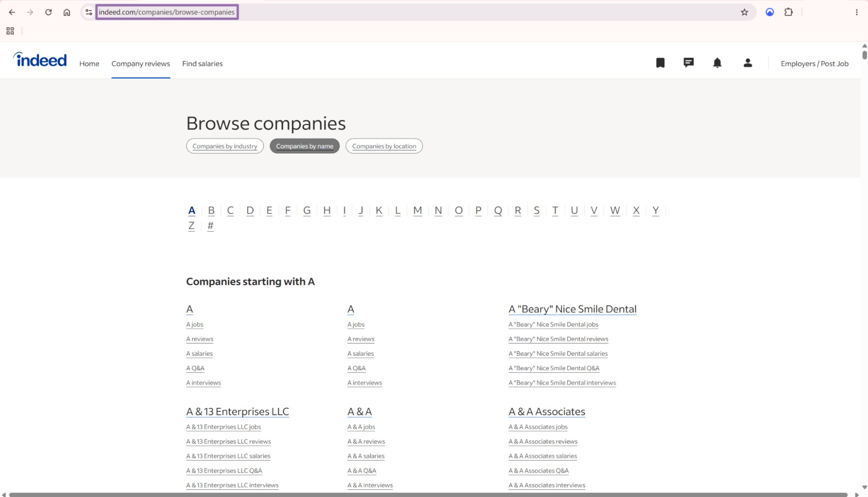
Task: Open A & A company heading
Action: (x=360, y=411)
